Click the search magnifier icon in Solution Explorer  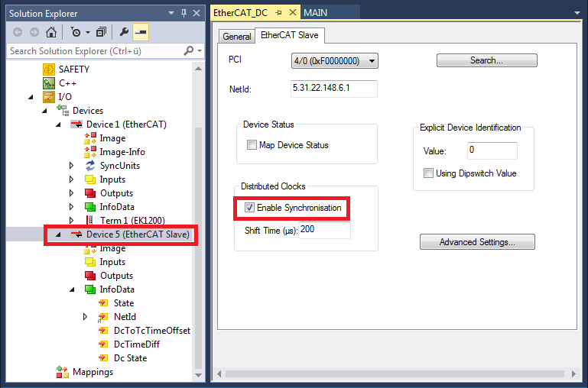pyautogui.click(x=188, y=50)
